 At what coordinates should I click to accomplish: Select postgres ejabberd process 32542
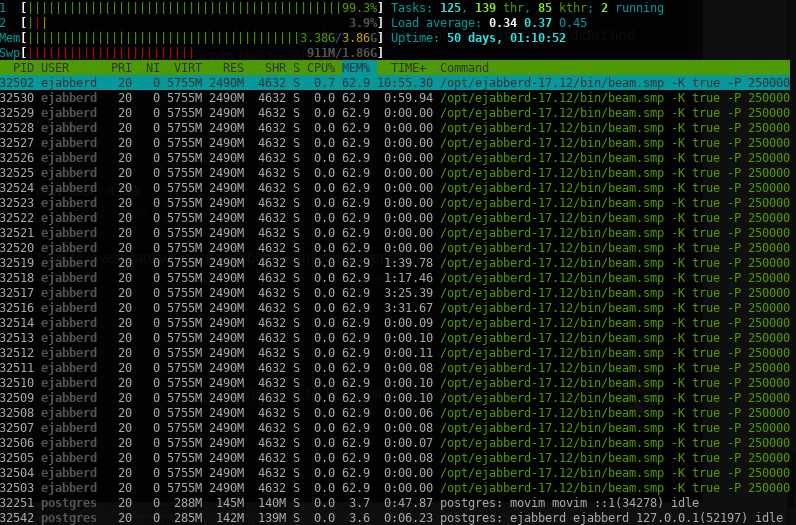tap(395, 517)
